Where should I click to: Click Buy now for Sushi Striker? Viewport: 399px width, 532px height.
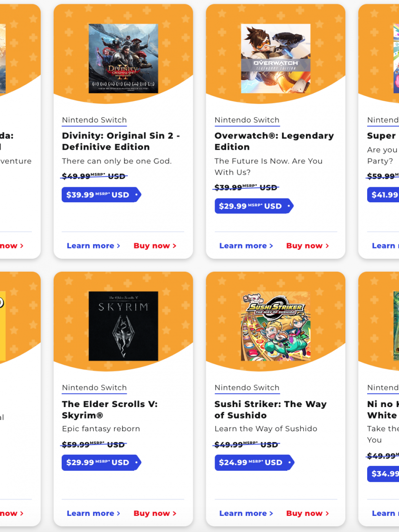click(x=307, y=513)
